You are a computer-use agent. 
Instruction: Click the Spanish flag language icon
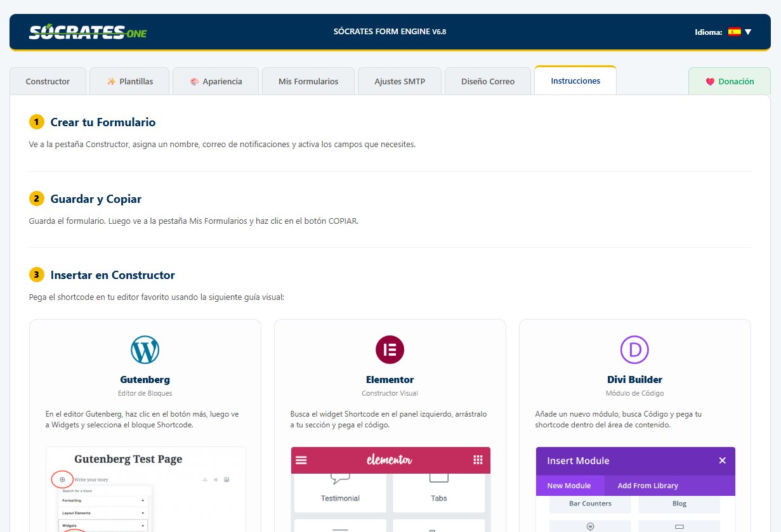pos(734,32)
